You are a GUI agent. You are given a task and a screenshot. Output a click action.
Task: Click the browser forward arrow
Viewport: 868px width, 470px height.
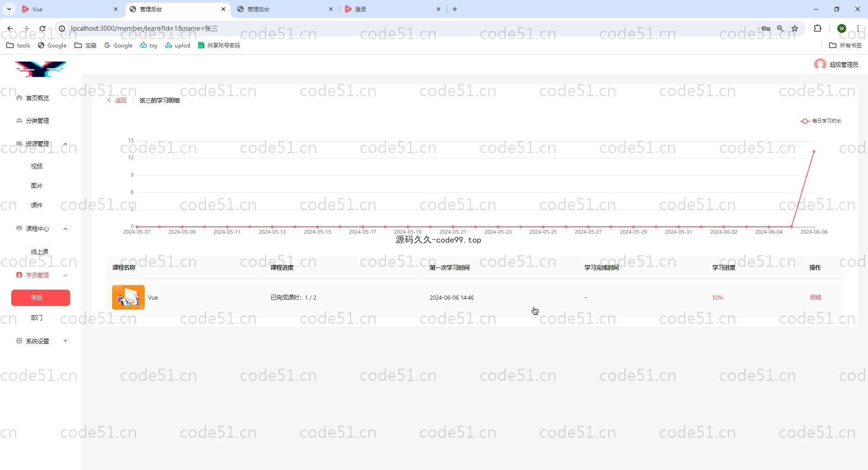[x=26, y=28]
